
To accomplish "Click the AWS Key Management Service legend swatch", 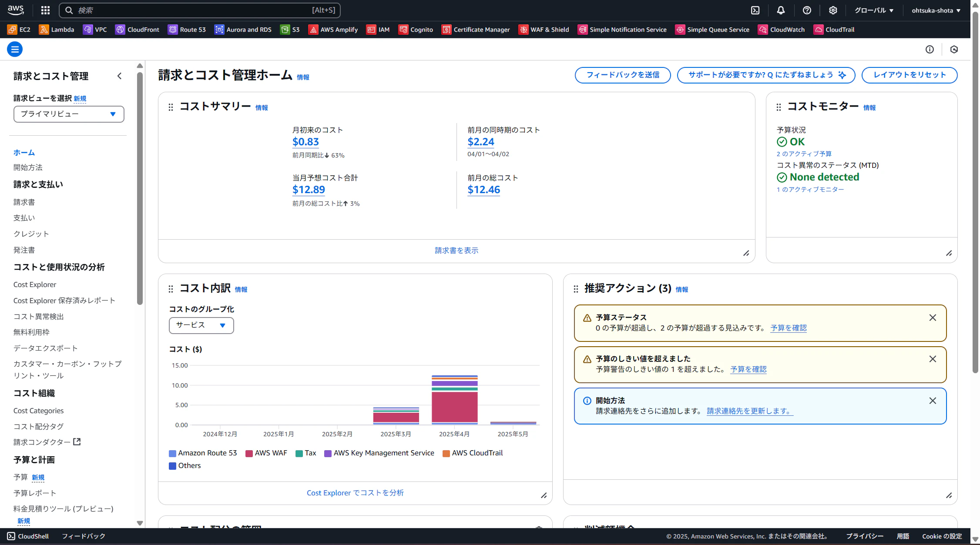I will click(x=328, y=453).
